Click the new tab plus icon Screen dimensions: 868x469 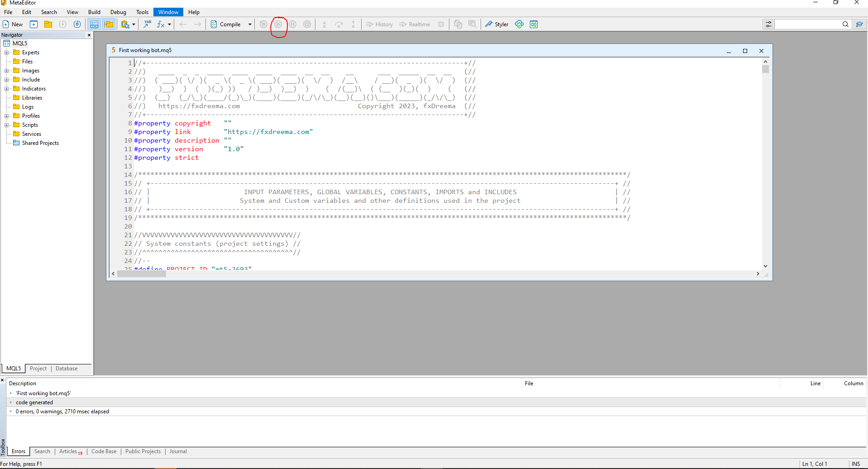(x=33, y=24)
